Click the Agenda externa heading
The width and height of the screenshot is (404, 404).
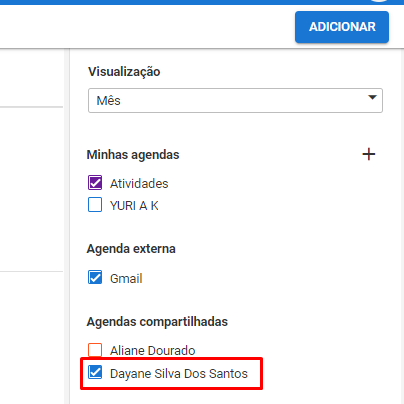click(x=131, y=249)
